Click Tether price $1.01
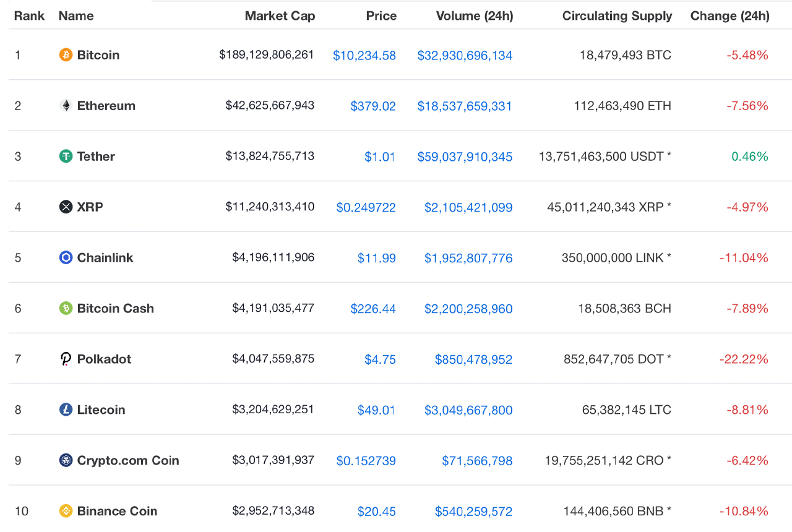The width and height of the screenshot is (792, 532). pyautogui.click(x=380, y=157)
